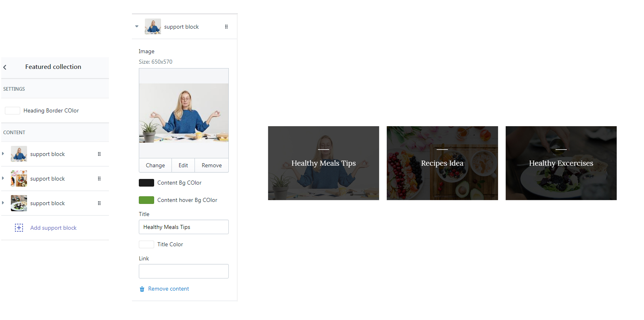The width and height of the screenshot is (644, 320).
Task: Open the green Content hover Bg Color swatch
Action: point(146,200)
